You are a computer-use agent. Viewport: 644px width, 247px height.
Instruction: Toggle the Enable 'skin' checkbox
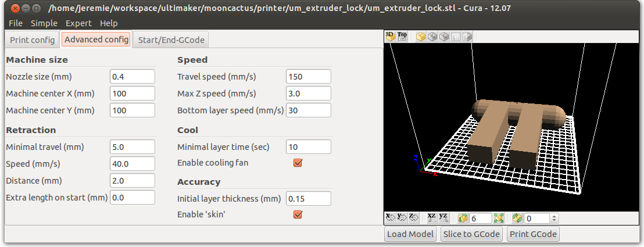pyautogui.click(x=298, y=214)
